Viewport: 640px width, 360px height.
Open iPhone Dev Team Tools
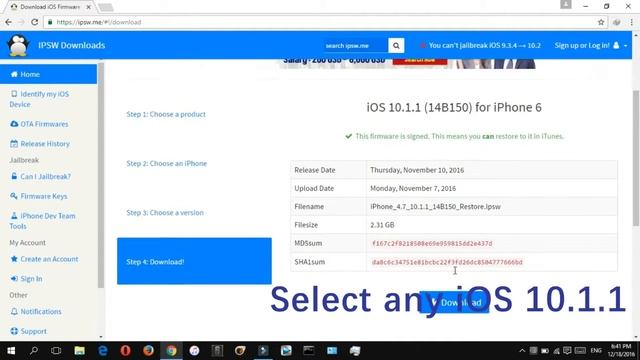pyautogui.click(x=42, y=221)
